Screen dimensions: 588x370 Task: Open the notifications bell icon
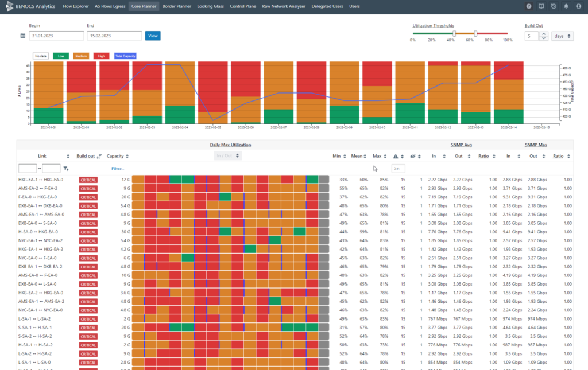566,6
